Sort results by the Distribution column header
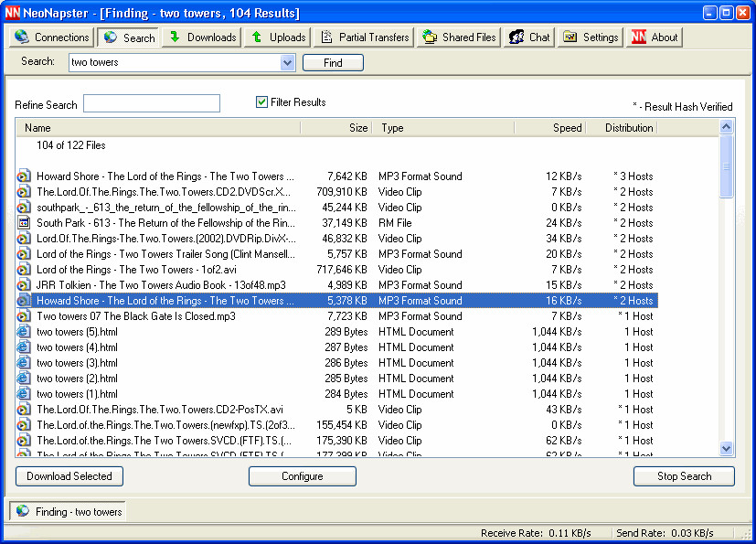 622,128
